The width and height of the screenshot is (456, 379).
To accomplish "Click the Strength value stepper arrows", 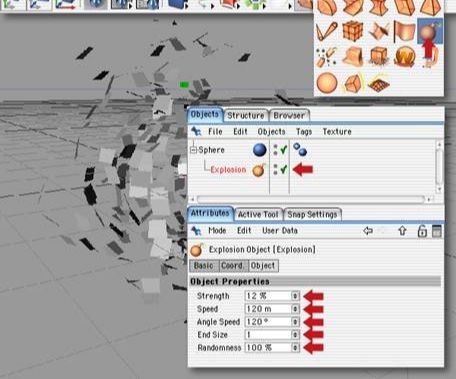I will (x=295, y=296).
